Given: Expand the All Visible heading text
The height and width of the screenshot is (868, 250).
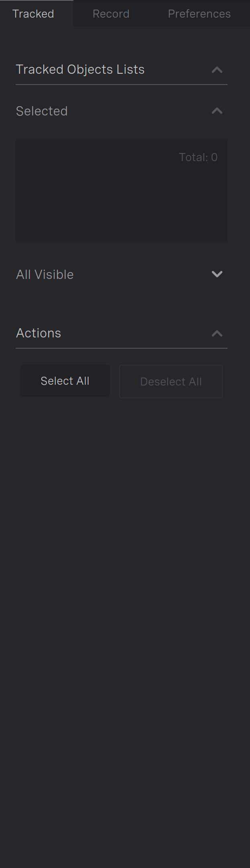Looking at the screenshot, I should 45,275.
